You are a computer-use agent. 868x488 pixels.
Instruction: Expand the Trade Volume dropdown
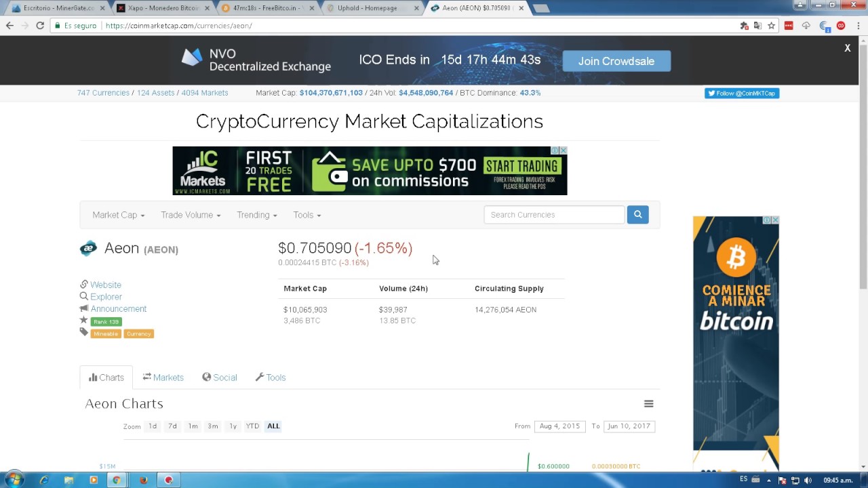coord(191,215)
